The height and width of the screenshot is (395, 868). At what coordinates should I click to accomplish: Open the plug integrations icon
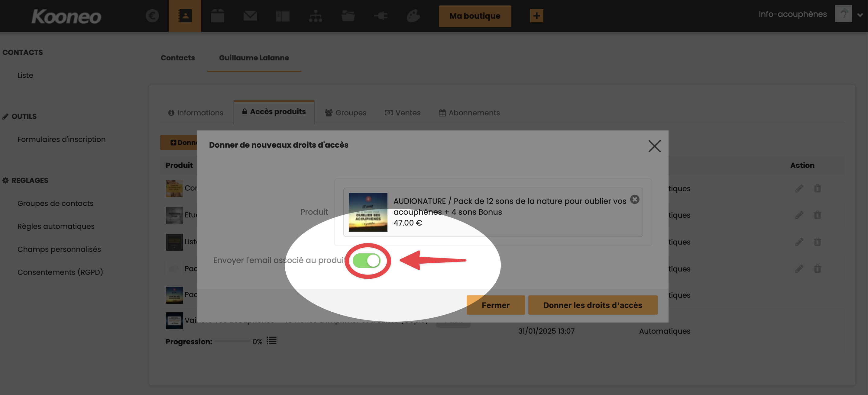pyautogui.click(x=381, y=16)
